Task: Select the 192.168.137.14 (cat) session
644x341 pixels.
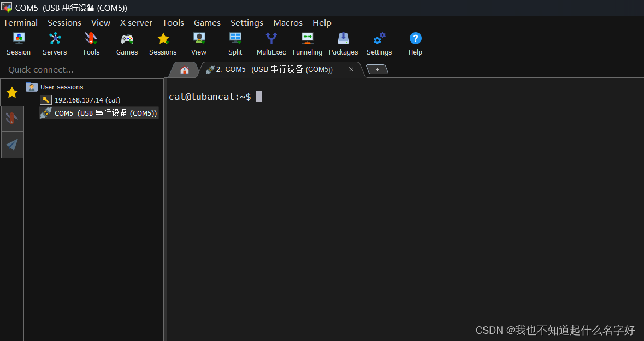Action: point(80,100)
